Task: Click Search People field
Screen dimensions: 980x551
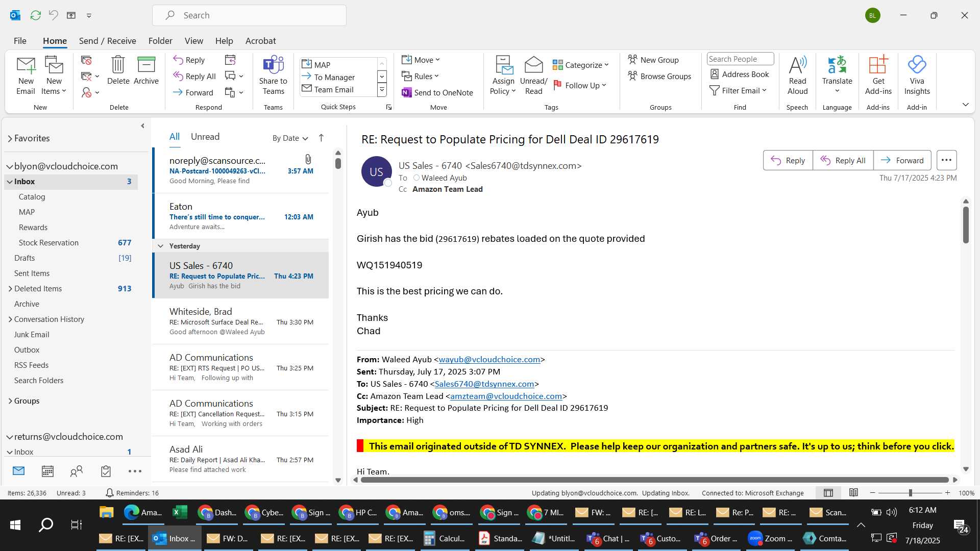Action: 740,59
